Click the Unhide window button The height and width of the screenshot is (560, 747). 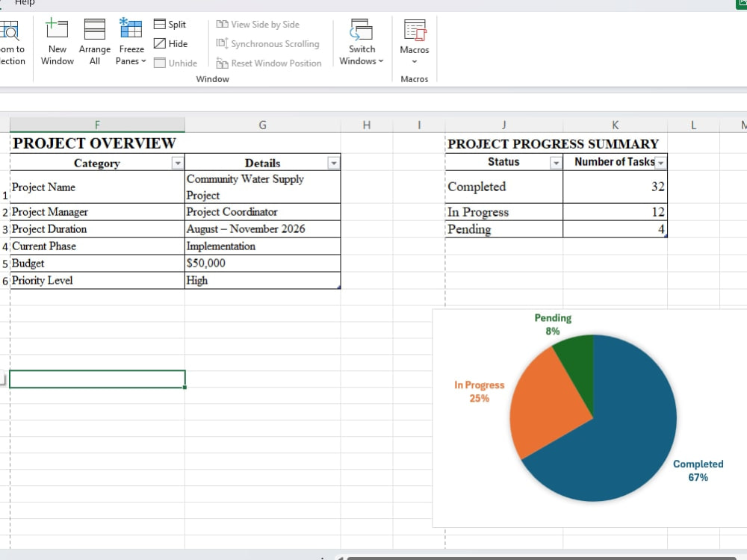coord(176,63)
